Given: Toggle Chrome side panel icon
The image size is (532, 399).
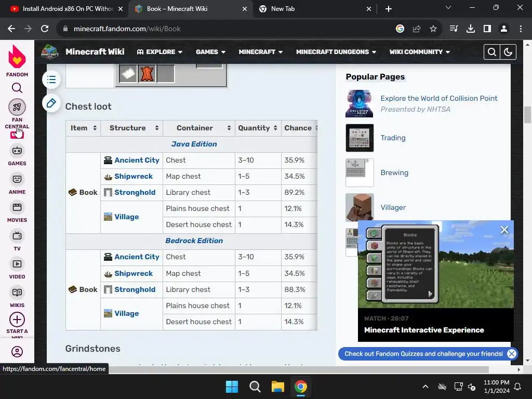Looking at the screenshot, I should (x=487, y=29).
